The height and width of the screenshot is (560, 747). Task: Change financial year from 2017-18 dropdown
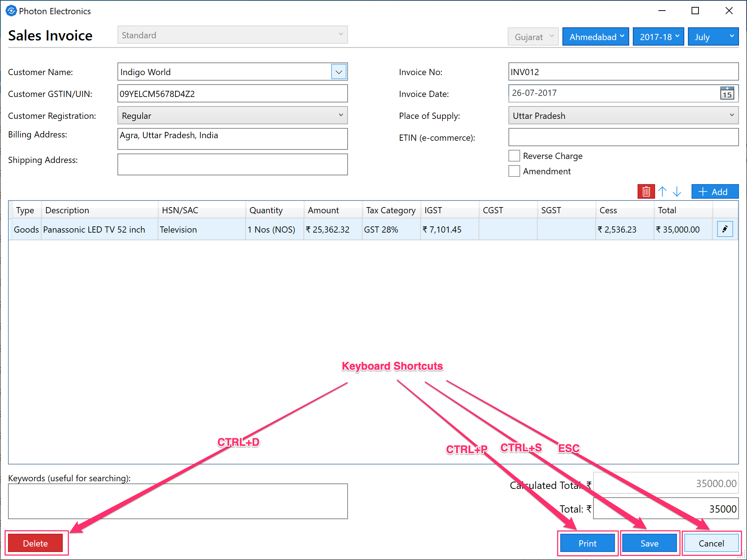658,37
